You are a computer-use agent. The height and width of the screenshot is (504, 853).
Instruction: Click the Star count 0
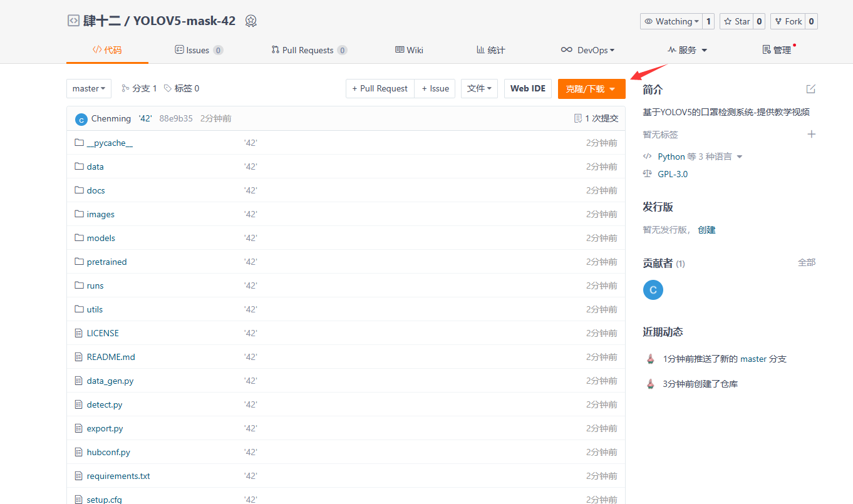(x=759, y=21)
